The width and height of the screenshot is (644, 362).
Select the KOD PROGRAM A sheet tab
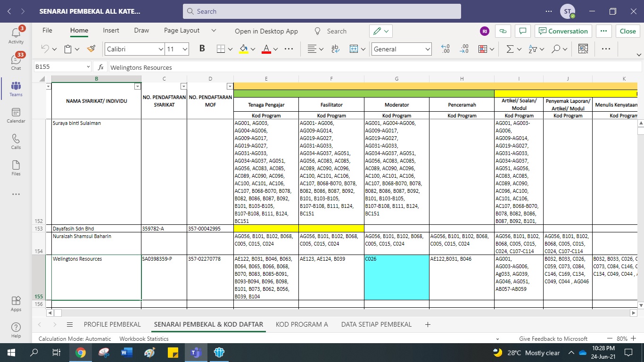[x=302, y=324]
